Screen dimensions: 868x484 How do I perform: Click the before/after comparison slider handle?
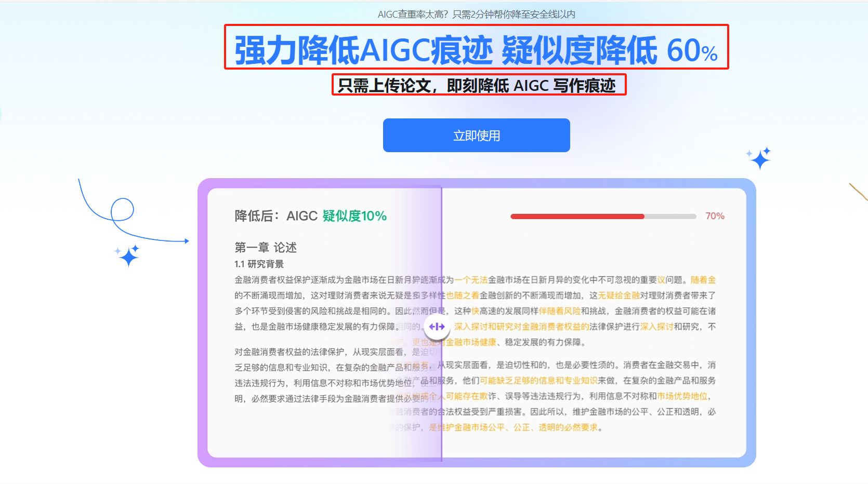coord(437,327)
